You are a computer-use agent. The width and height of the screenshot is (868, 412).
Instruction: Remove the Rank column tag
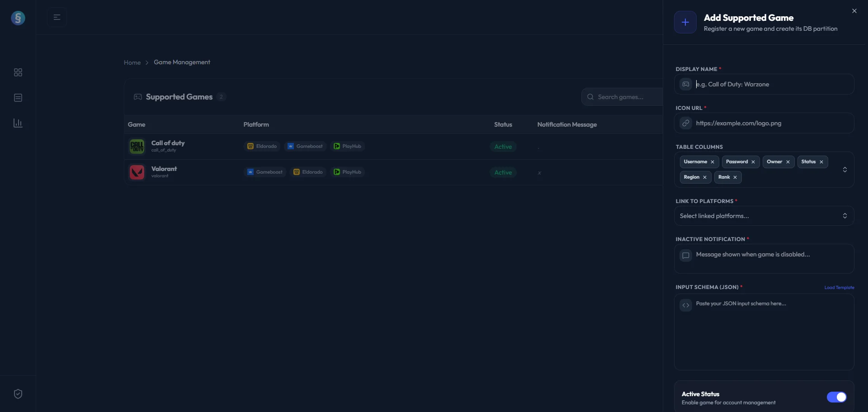point(735,177)
